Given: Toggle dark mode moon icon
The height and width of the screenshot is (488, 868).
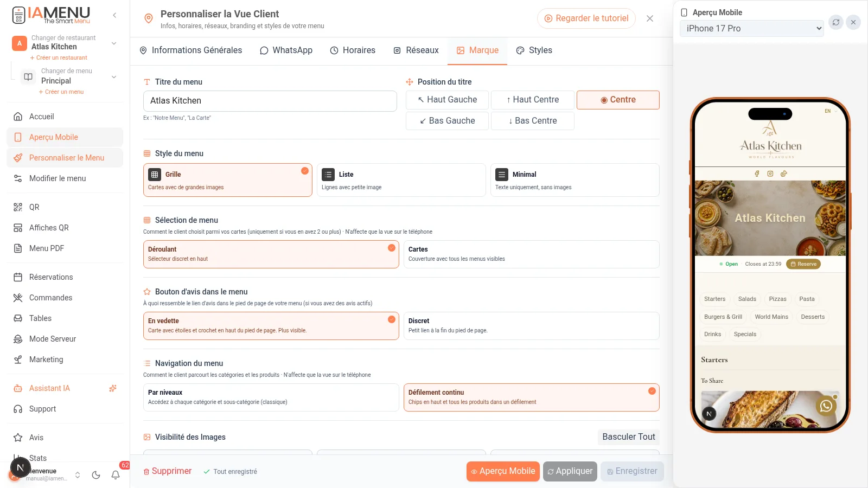Looking at the screenshot, I should tap(96, 475).
